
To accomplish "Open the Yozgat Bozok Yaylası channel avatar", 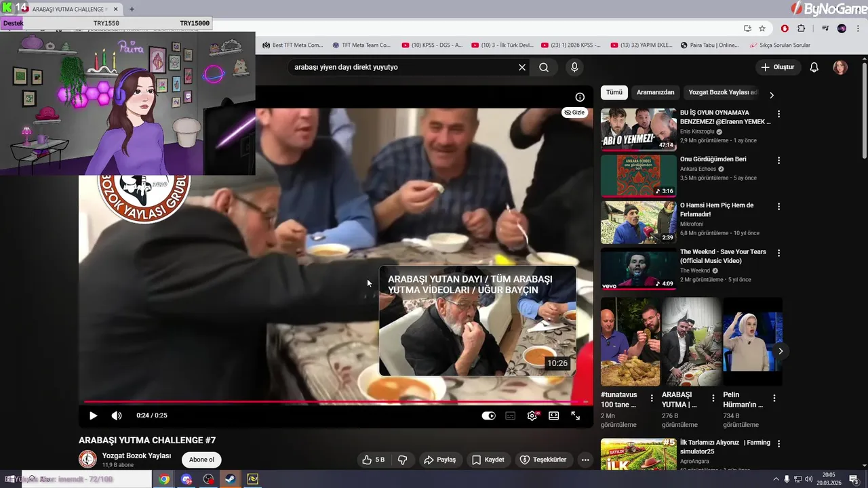I will (88, 460).
